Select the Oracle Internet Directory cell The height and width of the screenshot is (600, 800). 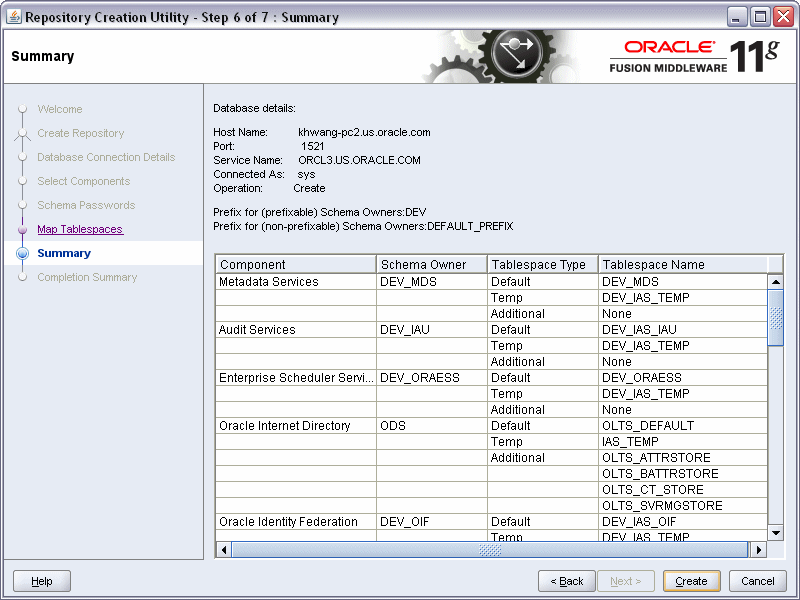click(296, 426)
